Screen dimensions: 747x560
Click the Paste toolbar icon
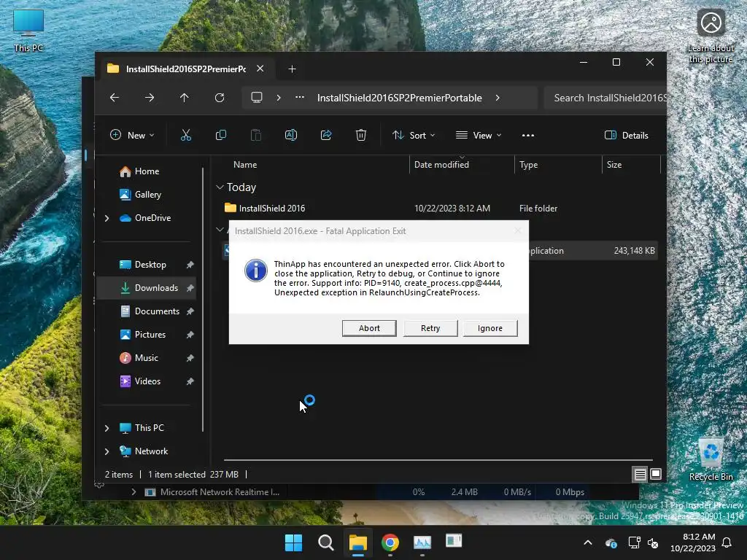point(256,135)
